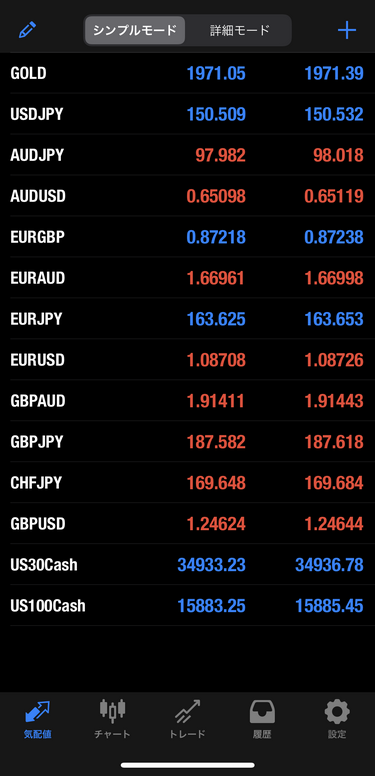Open the トレード trade tab icon
Screen dimensions: 375x776
(x=187, y=711)
